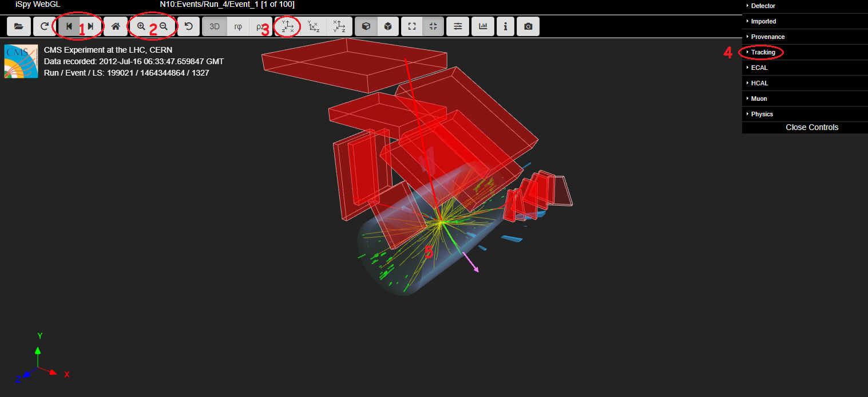This screenshot has width=868, height=397.
Task: Zoom in with the magnifier plus
Action: coord(141,26)
